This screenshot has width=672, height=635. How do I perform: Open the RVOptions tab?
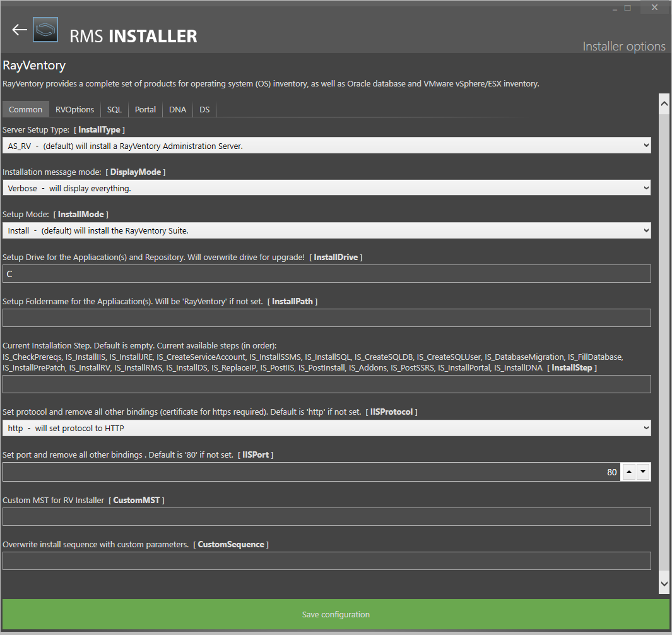(x=74, y=109)
